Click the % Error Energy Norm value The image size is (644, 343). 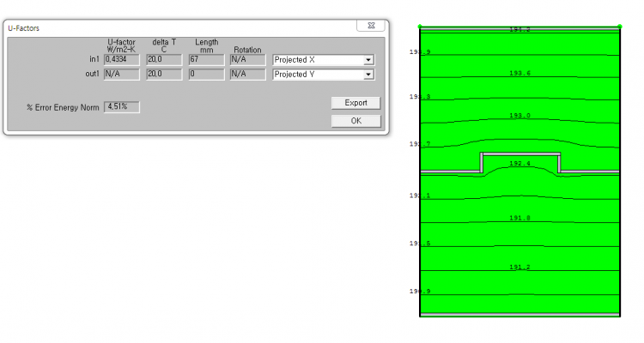pos(121,107)
